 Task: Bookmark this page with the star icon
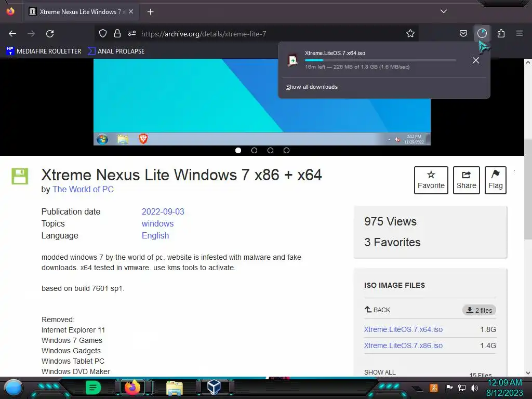tap(410, 33)
